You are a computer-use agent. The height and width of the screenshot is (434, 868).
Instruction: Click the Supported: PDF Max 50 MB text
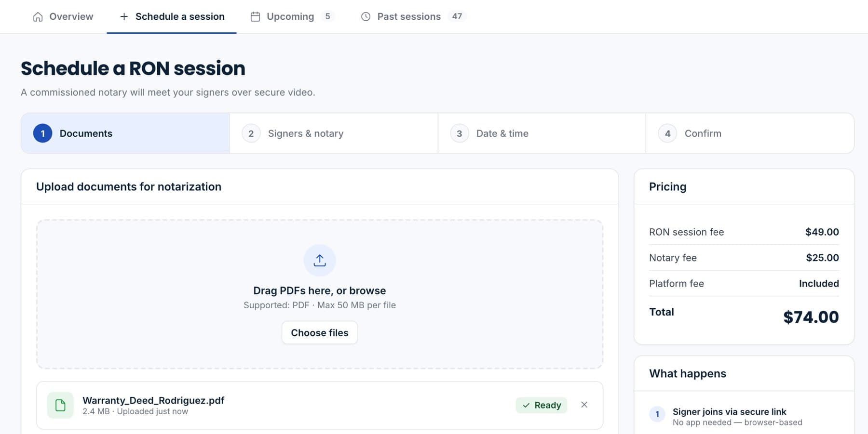320,305
